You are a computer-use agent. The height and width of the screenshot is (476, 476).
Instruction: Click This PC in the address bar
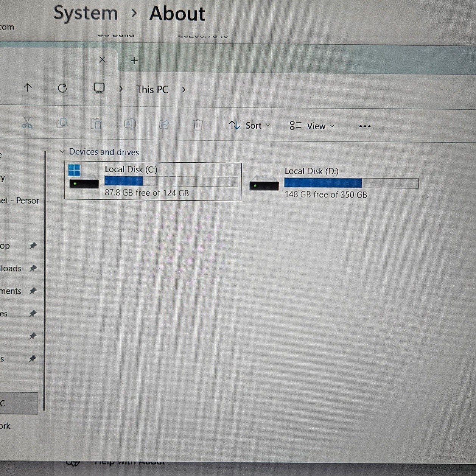(x=152, y=90)
